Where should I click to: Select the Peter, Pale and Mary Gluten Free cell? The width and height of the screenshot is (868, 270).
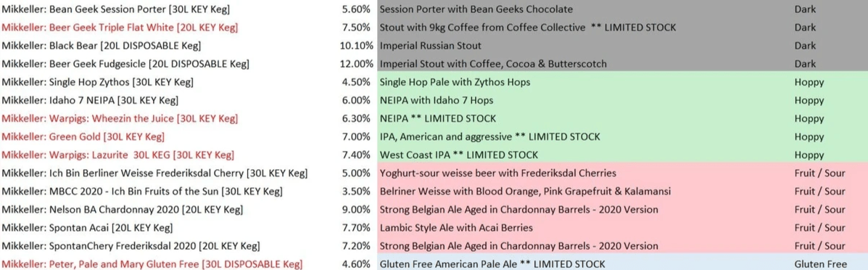click(152, 264)
